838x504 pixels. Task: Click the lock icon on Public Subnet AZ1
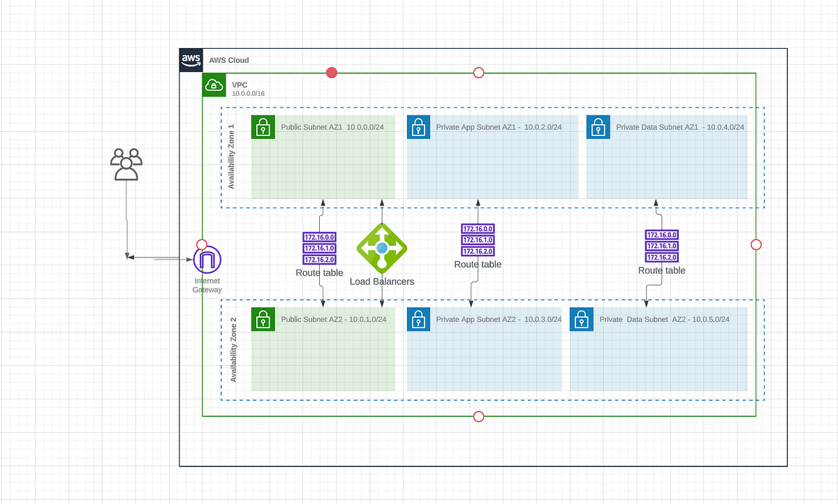pyautogui.click(x=263, y=127)
